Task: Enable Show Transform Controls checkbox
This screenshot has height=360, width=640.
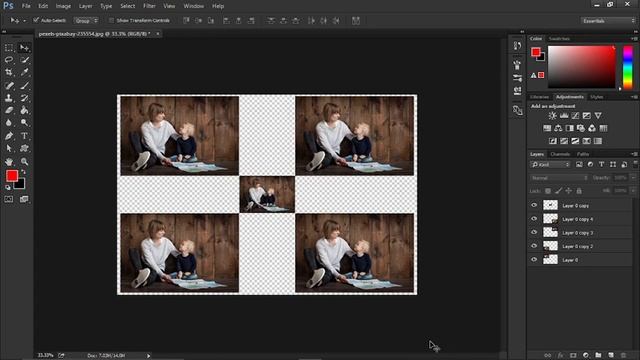Action: coord(111,20)
